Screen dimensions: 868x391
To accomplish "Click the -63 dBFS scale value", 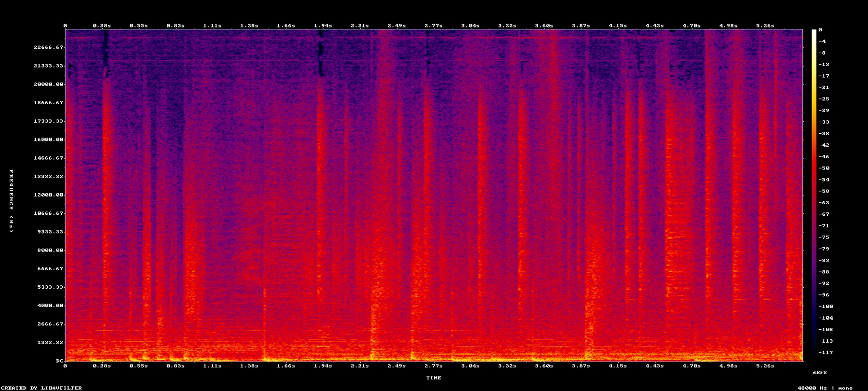I will [x=824, y=203].
